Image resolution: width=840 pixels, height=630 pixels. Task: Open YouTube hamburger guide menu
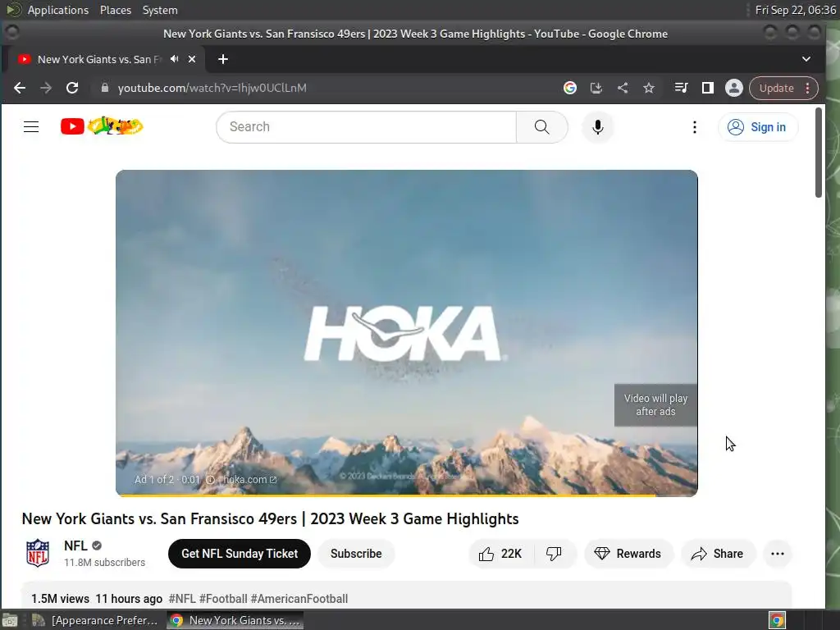[31, 127]
